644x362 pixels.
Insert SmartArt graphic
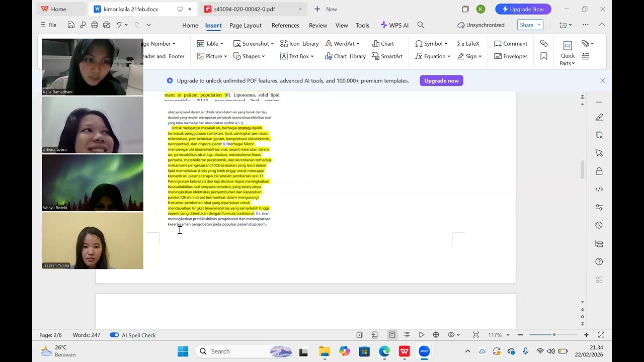pos(387,56)
